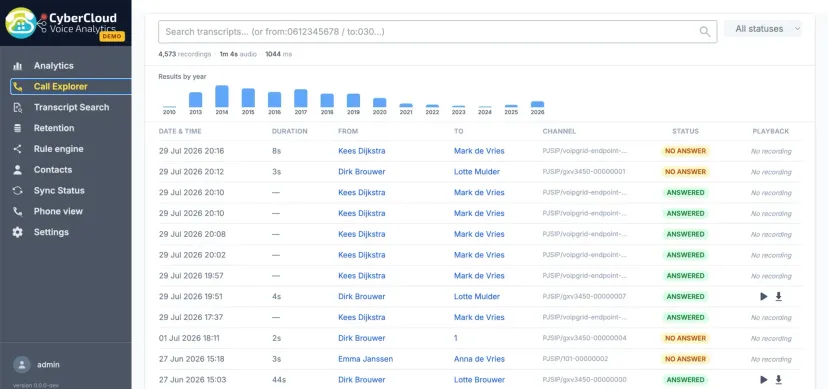Viewport: 828px width, 389px height.
Task: Open Kees Dijkstra link in 20:16 row
Action: click(362, 151)
